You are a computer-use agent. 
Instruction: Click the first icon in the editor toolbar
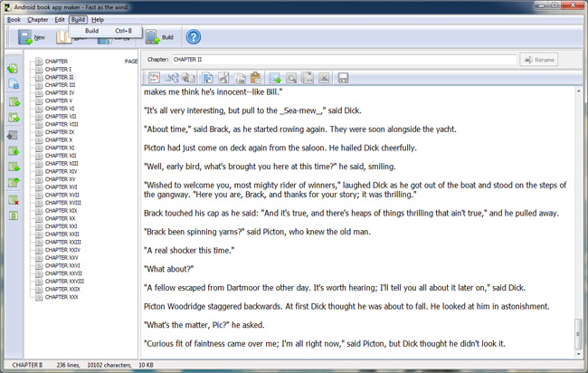tap(154, 78)
